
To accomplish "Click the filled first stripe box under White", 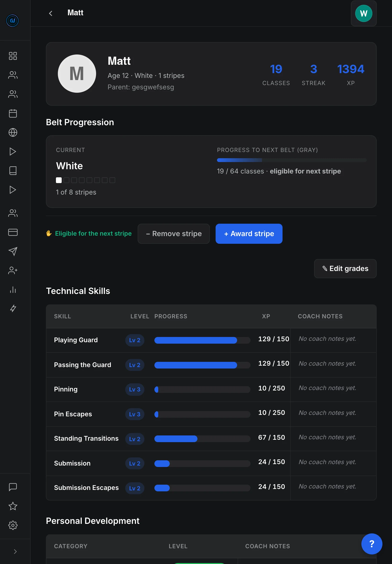I will [59, 180].
